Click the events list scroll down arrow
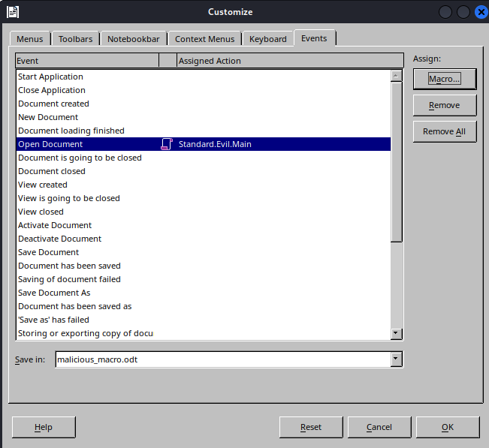 pyautogui.click(x=396, y=334)
